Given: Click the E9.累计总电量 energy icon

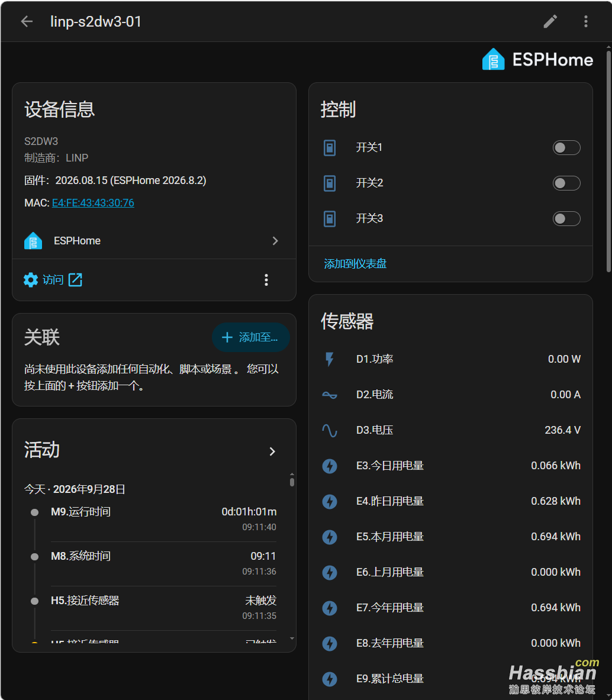Looking at the screenshot, I should 330,679.
